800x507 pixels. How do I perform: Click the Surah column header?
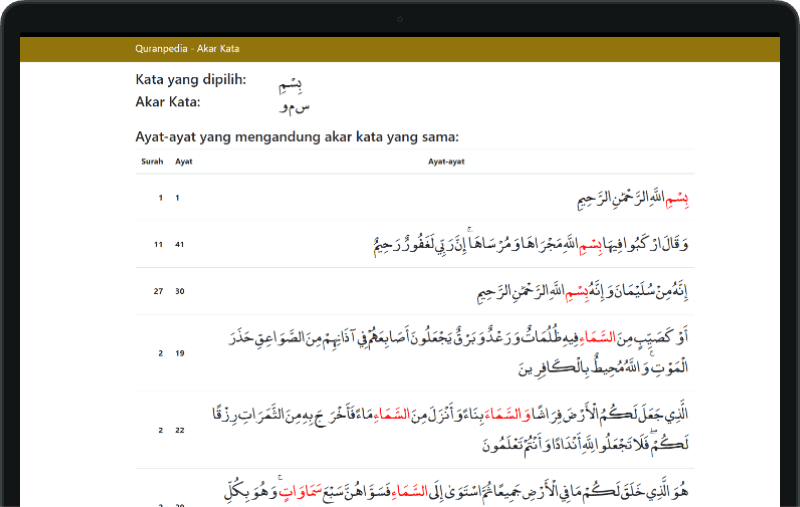[x=152, y=162]
